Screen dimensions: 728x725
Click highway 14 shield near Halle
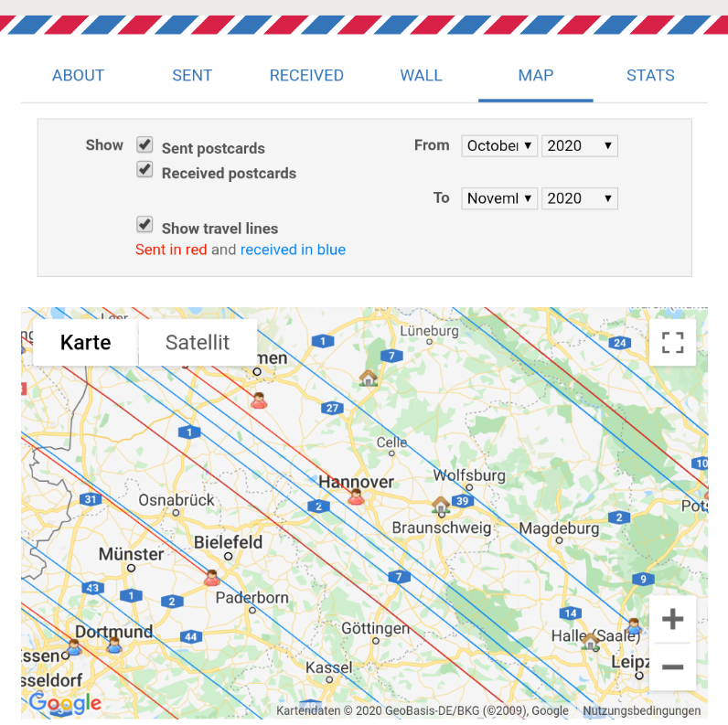point(571,613)
